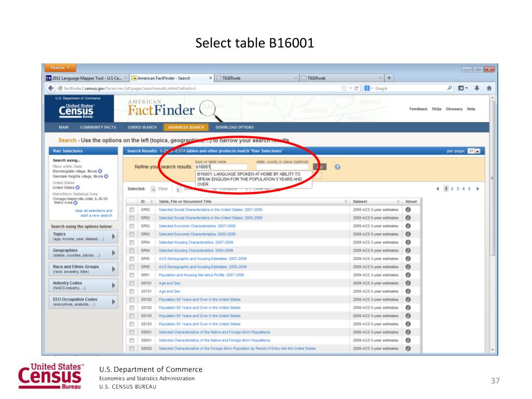The height and width of the screenshot is (399, 532).
Task: Sort results by the ID column arrows
Action: pyautogui.click(x=152, y=202)
